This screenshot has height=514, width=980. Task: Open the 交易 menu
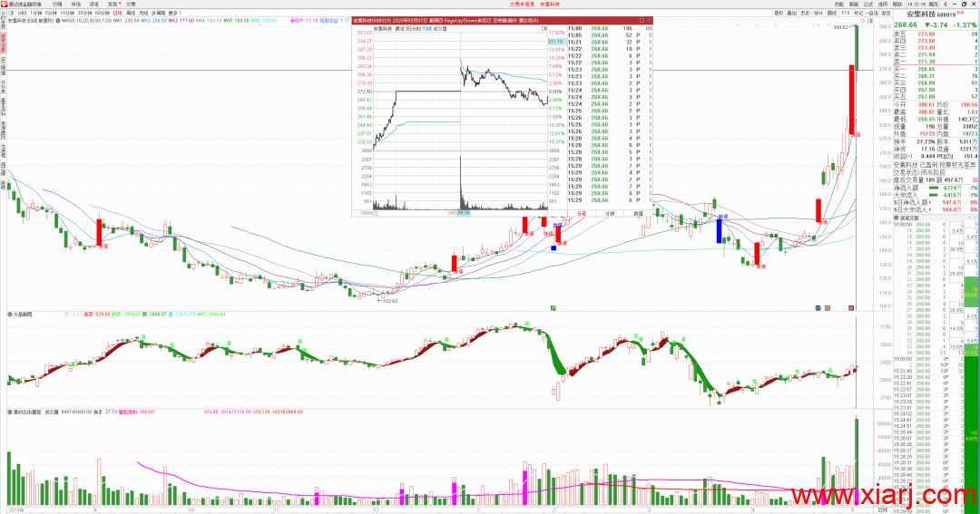point(131,4)
